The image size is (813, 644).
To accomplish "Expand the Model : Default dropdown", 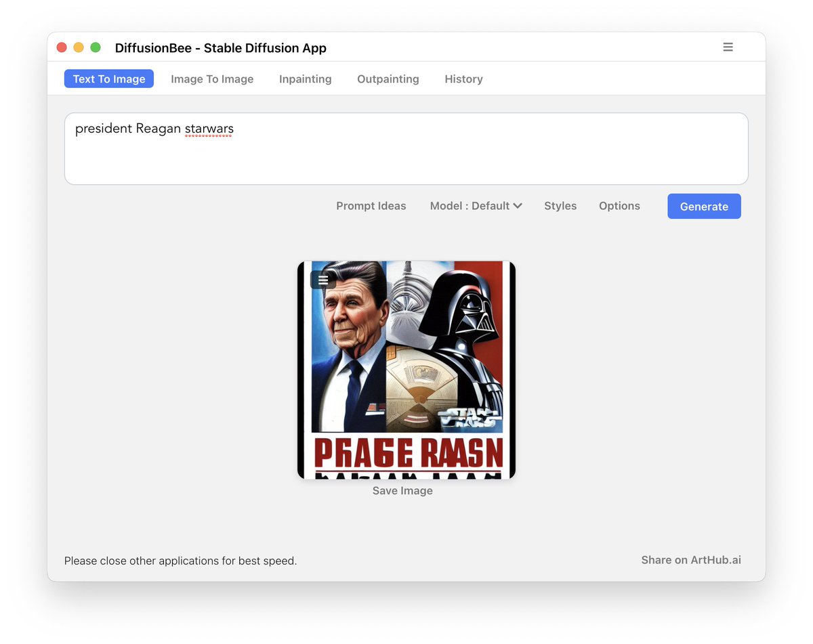I will pos(476,206).
